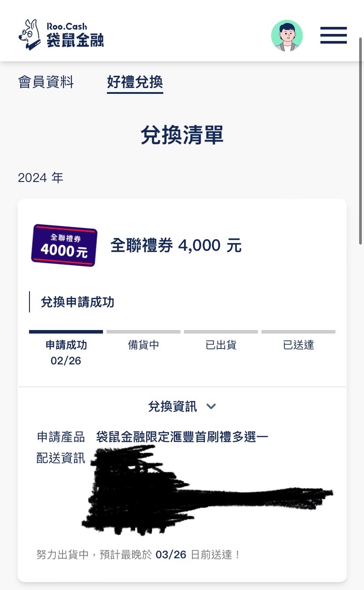Open the user avatar profile
Screen dimensions: 364x590
pos(287,36)
